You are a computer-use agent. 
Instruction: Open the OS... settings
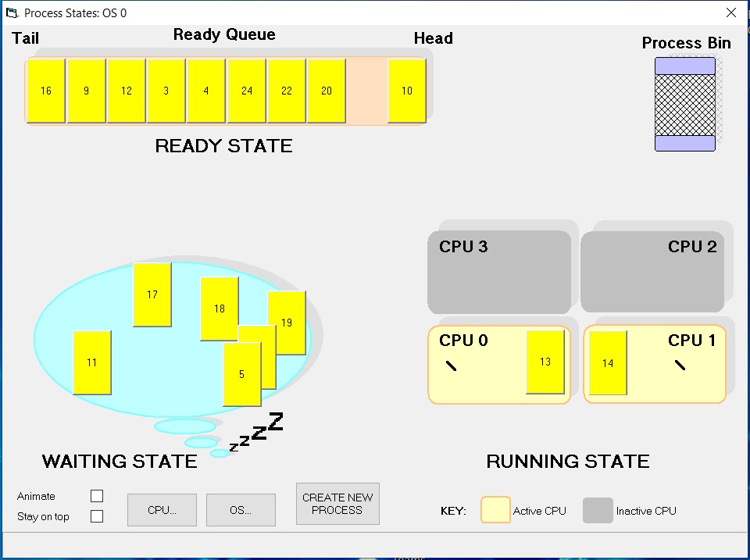coord(241,509)
